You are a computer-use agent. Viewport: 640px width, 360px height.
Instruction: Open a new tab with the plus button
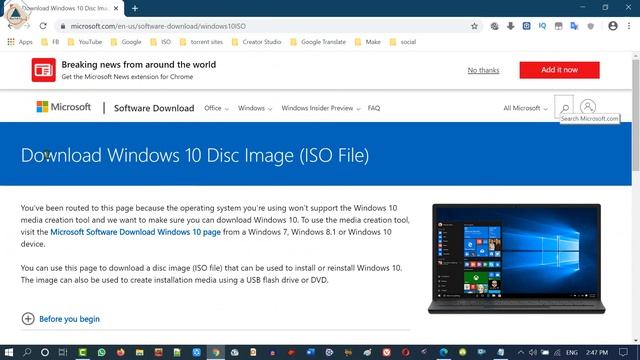pos(135,8)
